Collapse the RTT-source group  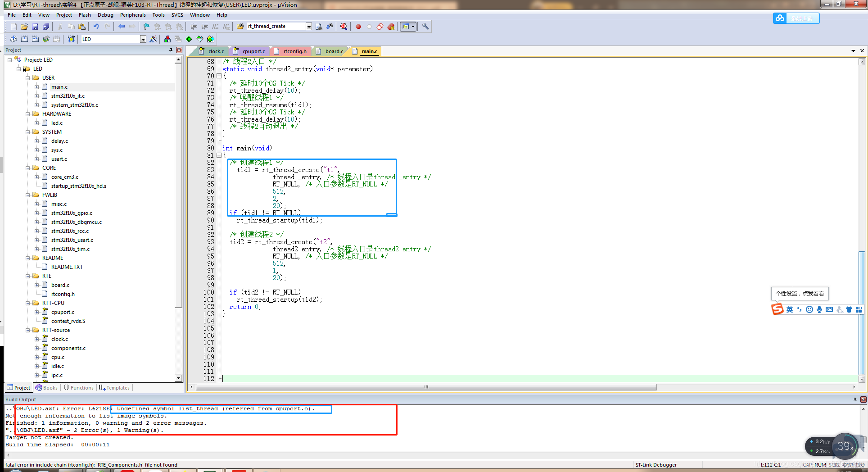28,330
